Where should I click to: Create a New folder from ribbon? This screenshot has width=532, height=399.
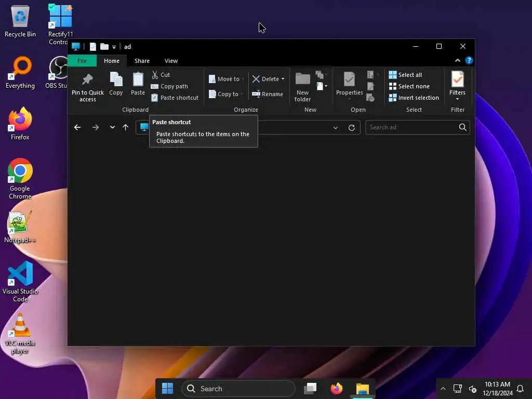click(x=303, y=87)
